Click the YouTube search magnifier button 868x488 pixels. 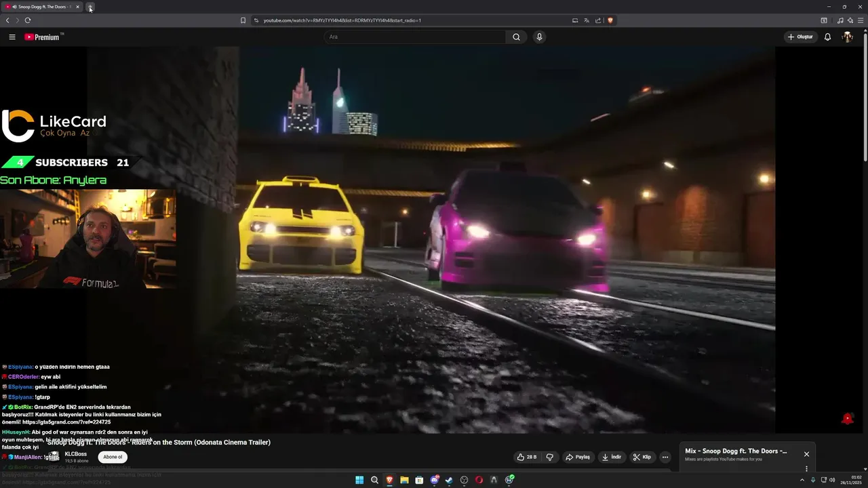click(517, 37)
